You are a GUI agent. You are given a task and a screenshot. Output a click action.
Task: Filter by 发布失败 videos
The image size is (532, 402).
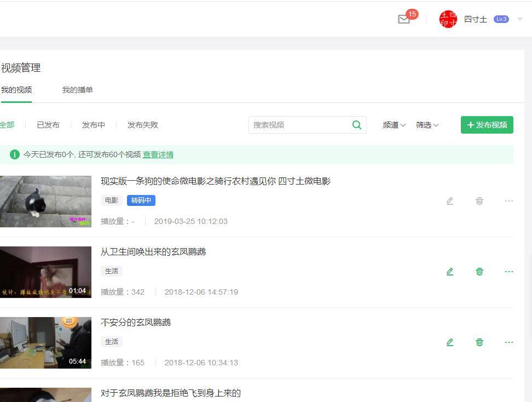point(143,125)
